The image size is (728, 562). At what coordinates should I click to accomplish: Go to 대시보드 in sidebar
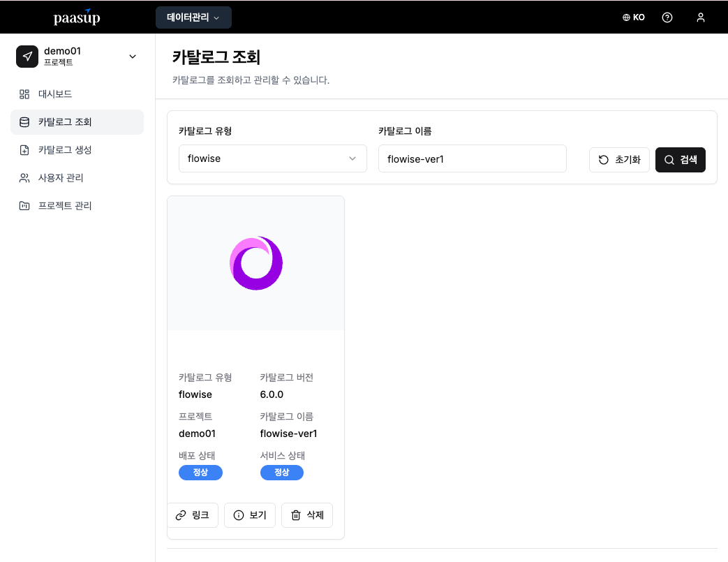[77, 94]
